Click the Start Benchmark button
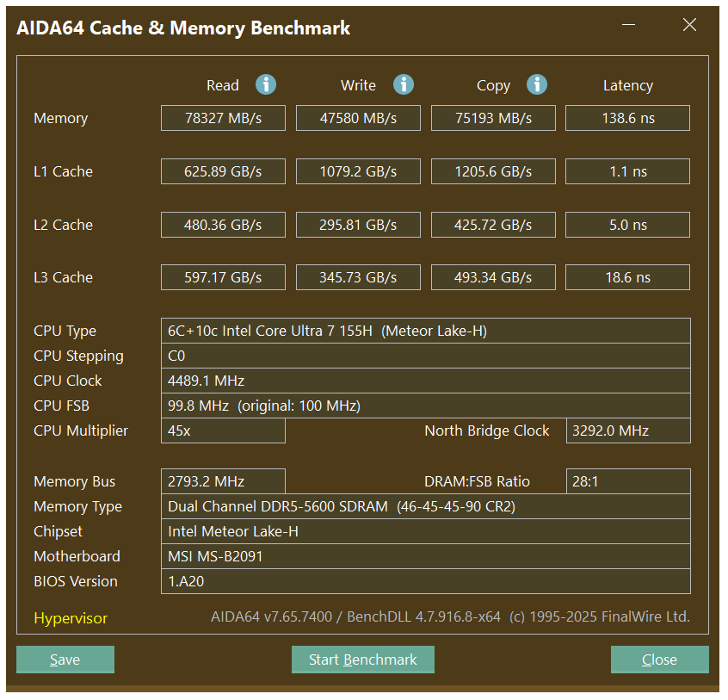This screenshot has width=728, height=700. pos(363,660)
